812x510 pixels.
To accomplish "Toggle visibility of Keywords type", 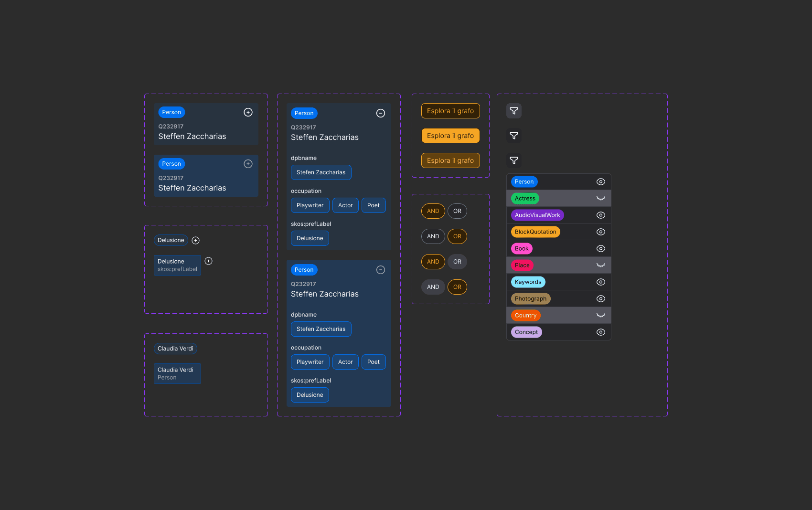I will 601,282.
